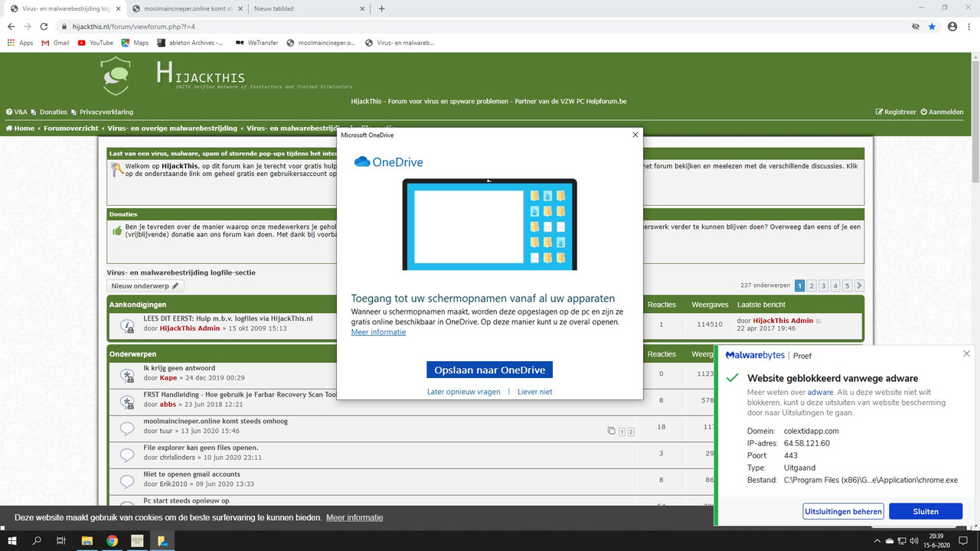Click Liever niet in OneDrive dialog

pyautogui.click(x=534, y=392)
